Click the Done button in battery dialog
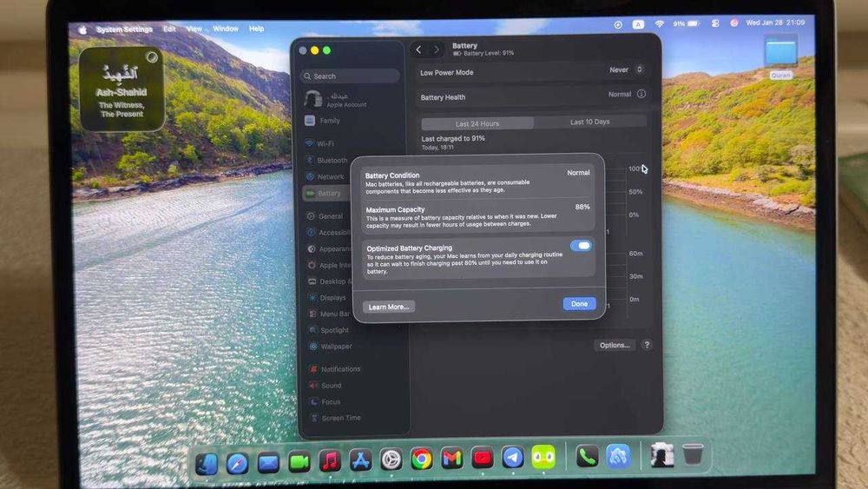Image resolution: width=868 pixels, height=489 pixels. [579, 303]
